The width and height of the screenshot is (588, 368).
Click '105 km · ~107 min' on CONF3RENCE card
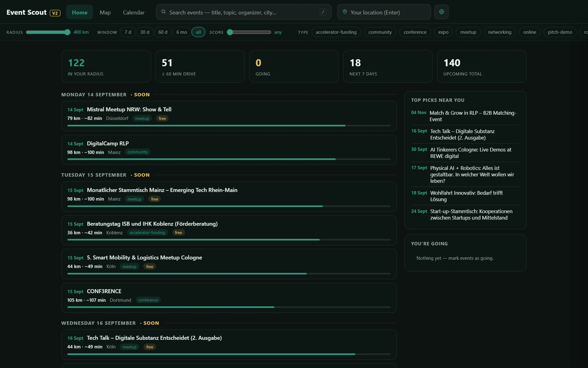86,300
